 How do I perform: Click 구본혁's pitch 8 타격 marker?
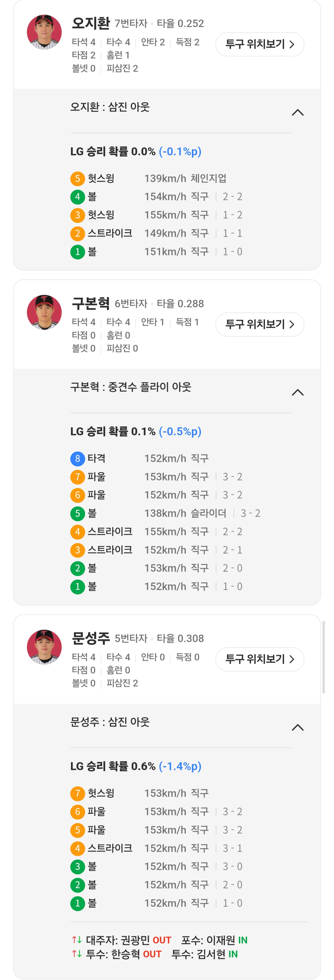[77, 458]
